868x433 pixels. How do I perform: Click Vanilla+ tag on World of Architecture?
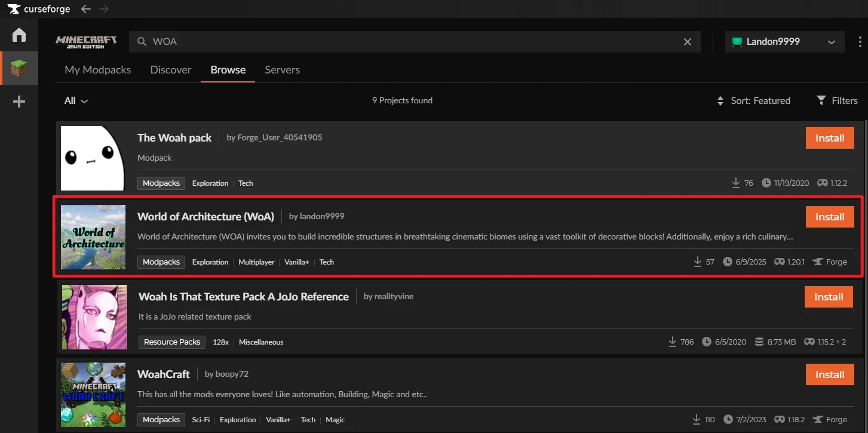click(x=297, y=262)
